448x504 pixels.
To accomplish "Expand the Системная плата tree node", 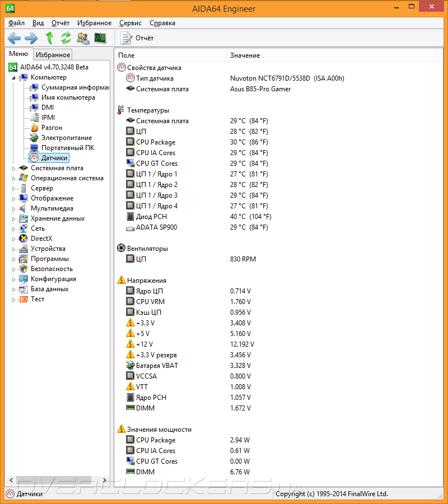I will click(13, 169).
